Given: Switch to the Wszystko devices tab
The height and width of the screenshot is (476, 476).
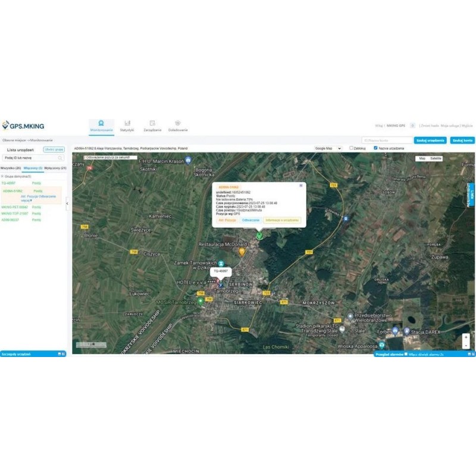Looking at the screenshot, I should click(x=10, y=168).
